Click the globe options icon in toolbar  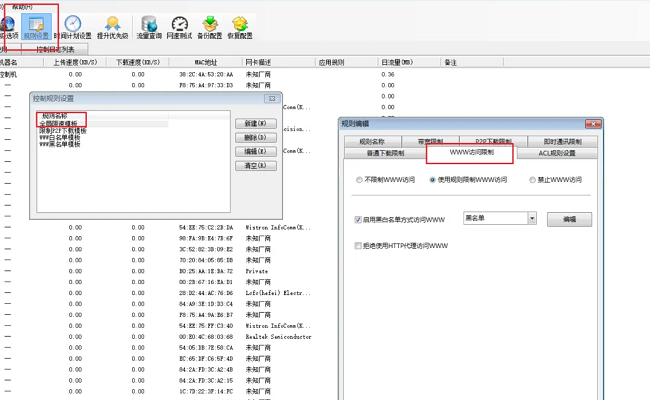(8, 27)
